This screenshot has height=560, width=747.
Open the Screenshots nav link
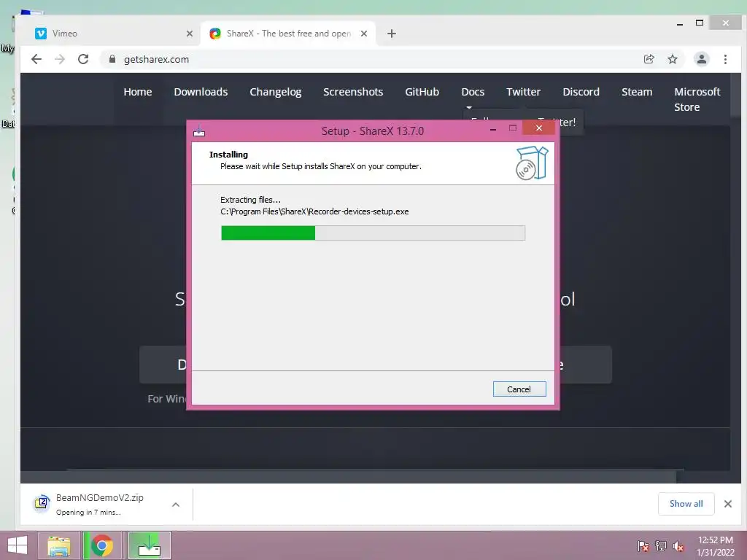click(353, 92)
